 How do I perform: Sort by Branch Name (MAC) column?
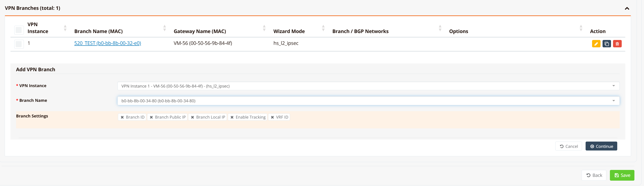pyautogui.click(x=165, y=28)
